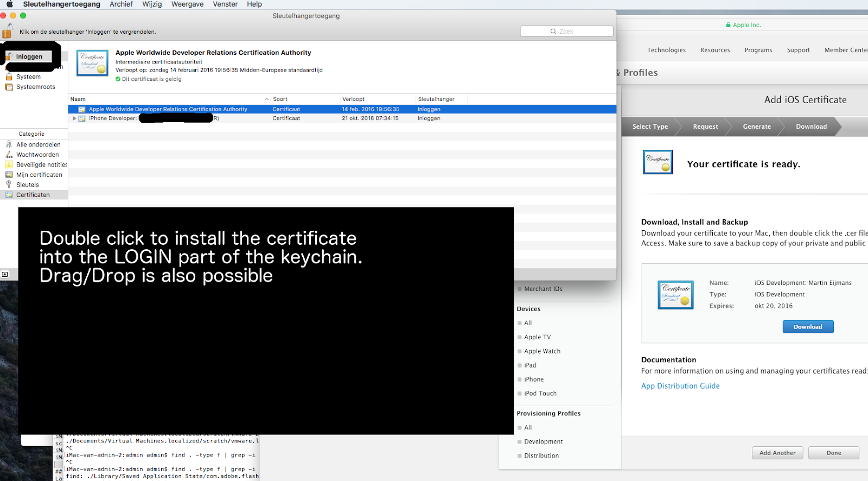The width and height of the screenshot is (868, 481).
Task: Select expiry date 21 okt. 2016 07:34:15
Action: coord(370,118)
